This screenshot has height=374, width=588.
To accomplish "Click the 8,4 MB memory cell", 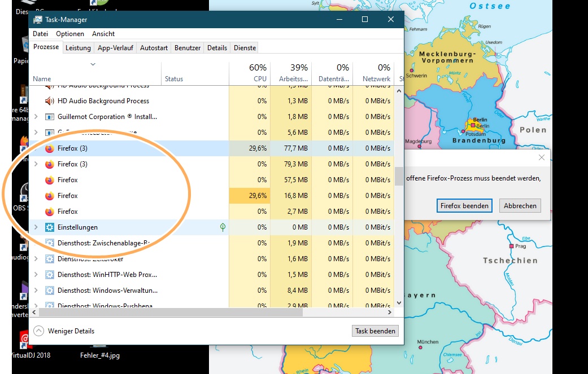I will (x=291, y=291).
